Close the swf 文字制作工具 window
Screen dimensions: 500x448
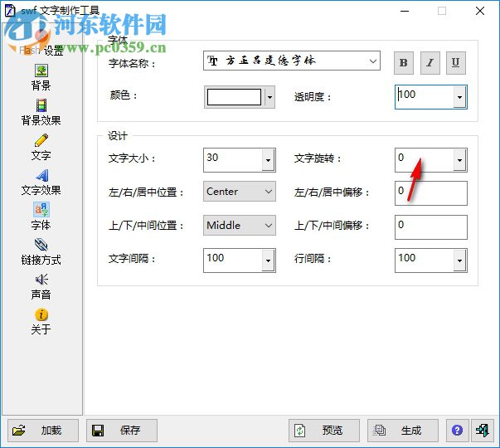(x=480, y=11)
